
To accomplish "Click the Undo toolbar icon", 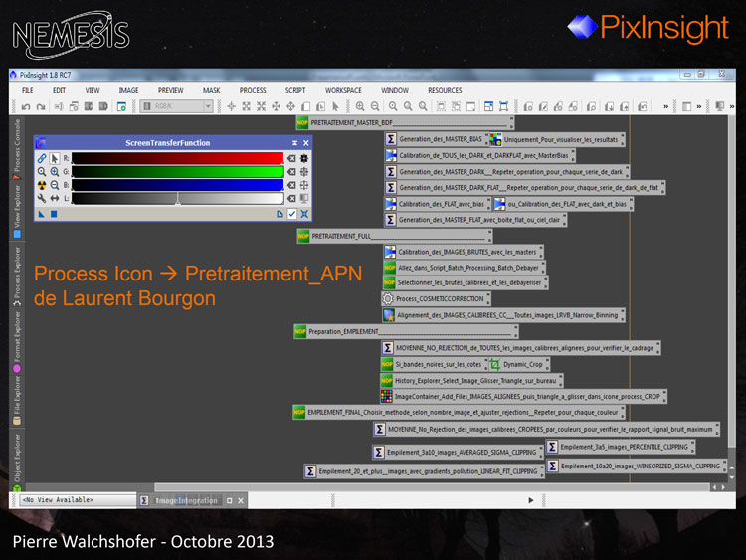I will [26, 107].
